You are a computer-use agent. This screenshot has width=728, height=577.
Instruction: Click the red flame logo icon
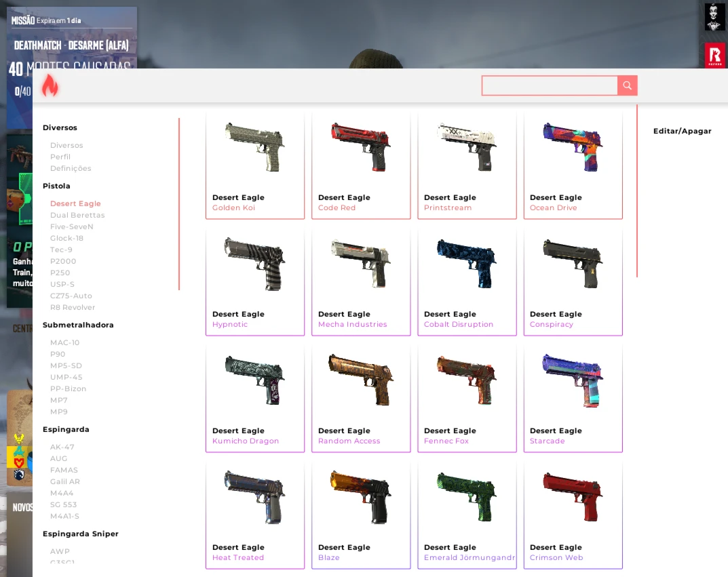click(50, 85)
